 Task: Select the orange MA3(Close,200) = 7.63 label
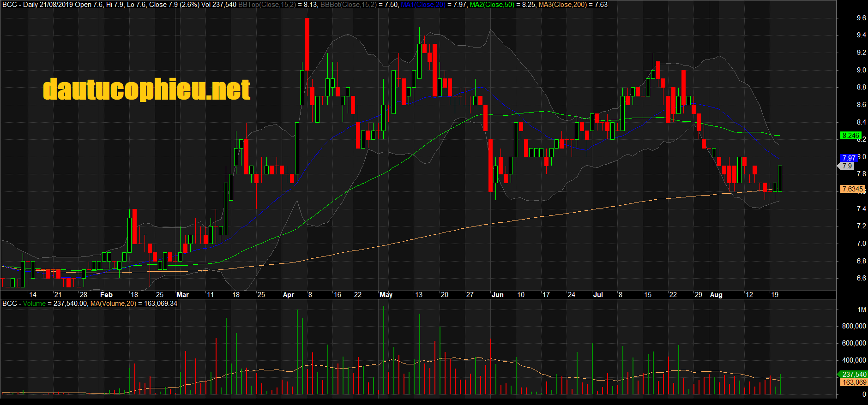[573, 5]
